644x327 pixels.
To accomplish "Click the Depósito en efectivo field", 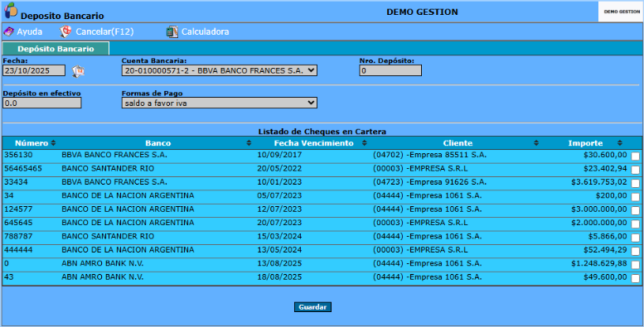I will pyautogui.click(x=42, y=103).
